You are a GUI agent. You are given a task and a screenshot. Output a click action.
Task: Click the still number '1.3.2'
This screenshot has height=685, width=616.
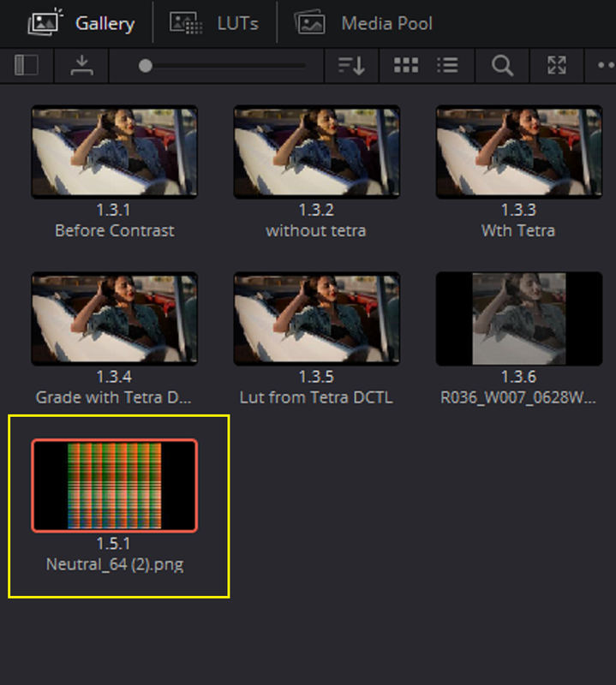316,210
